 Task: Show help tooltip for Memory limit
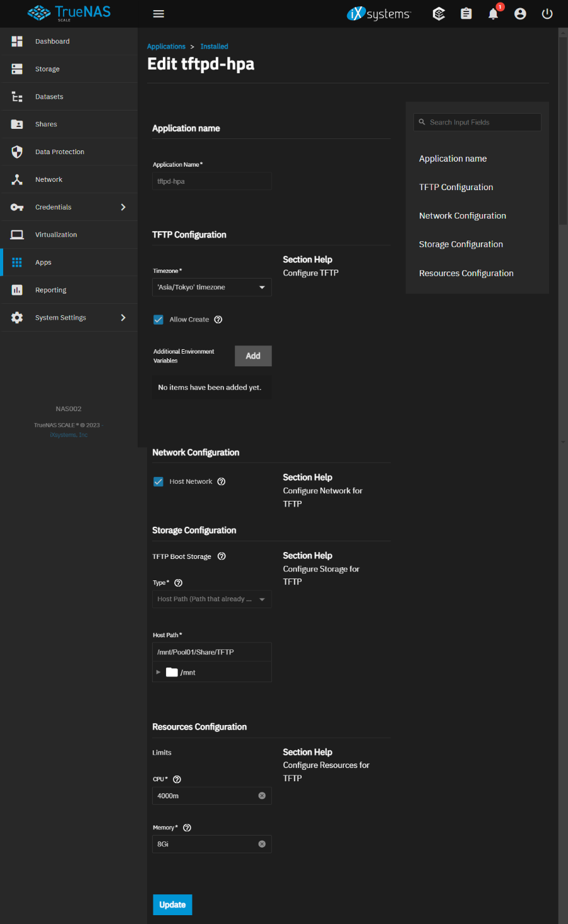pyautogui.click(x=187, y=828)
